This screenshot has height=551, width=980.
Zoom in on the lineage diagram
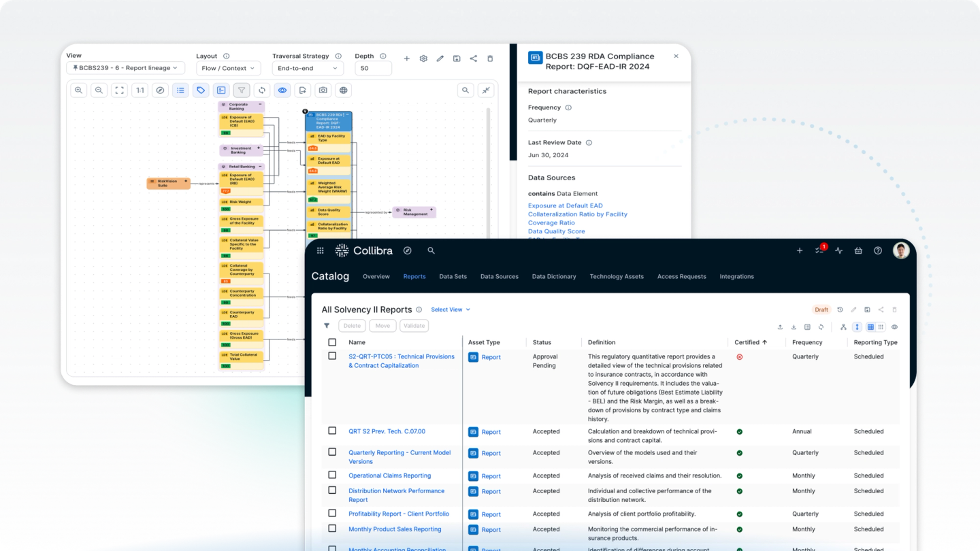click(x=79, y=90)
